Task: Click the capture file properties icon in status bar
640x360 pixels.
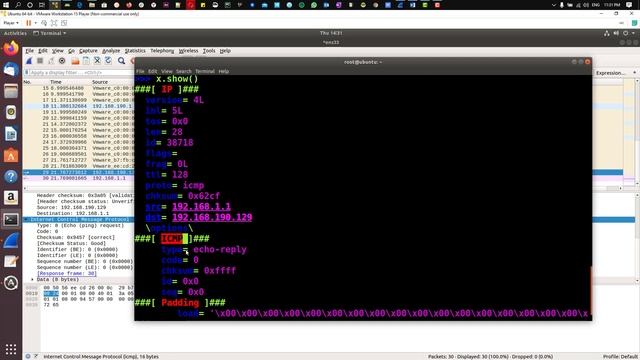Action: pos(36,356)
